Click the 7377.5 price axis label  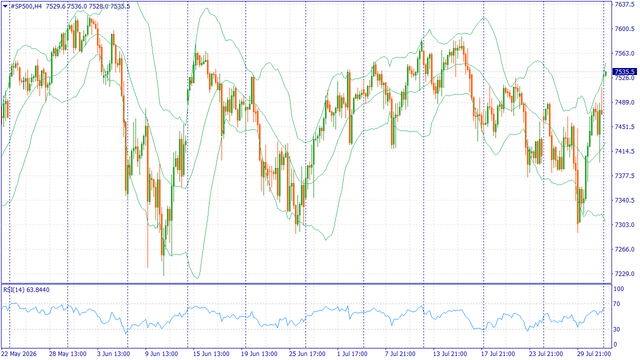(x=624, y=176)
